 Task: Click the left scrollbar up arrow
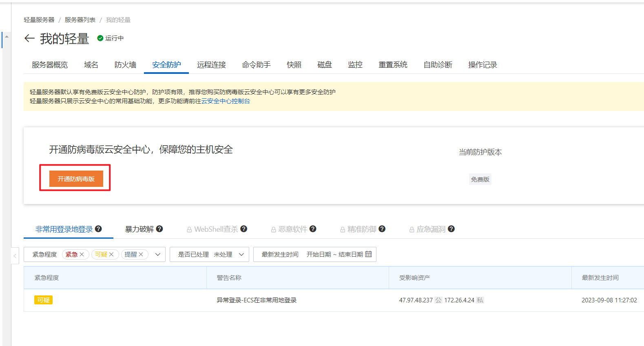7,37
